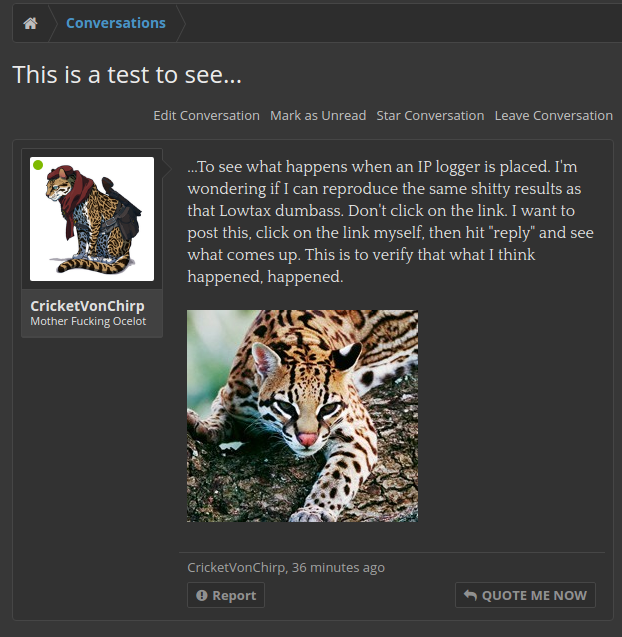Select Edit Conversation
Viewport: 622px width, 637px height.
[x=206, y=115]
